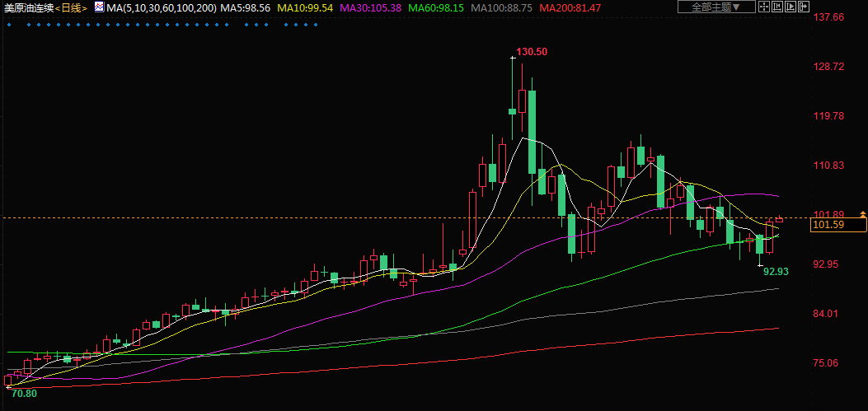Click the shift-chart-left icon with vertical bar

pyautogui.click(x=777, y=7)
